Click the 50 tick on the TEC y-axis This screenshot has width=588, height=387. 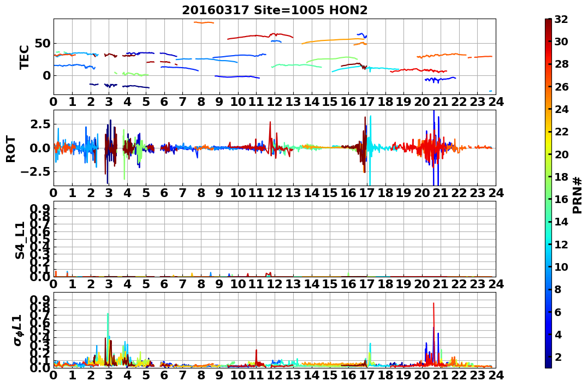coord(43,43)
